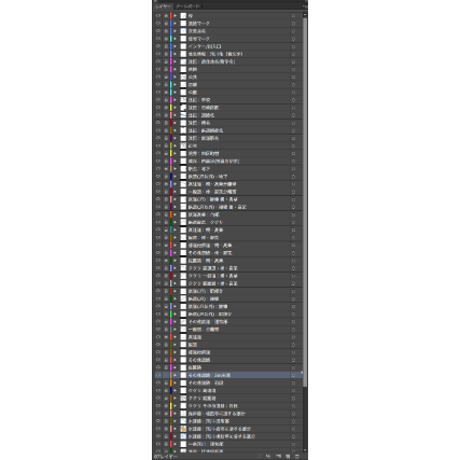The image size is (460, 460).
Task: Click the layers list scrollbar thumb
Action: click(305, 202)
